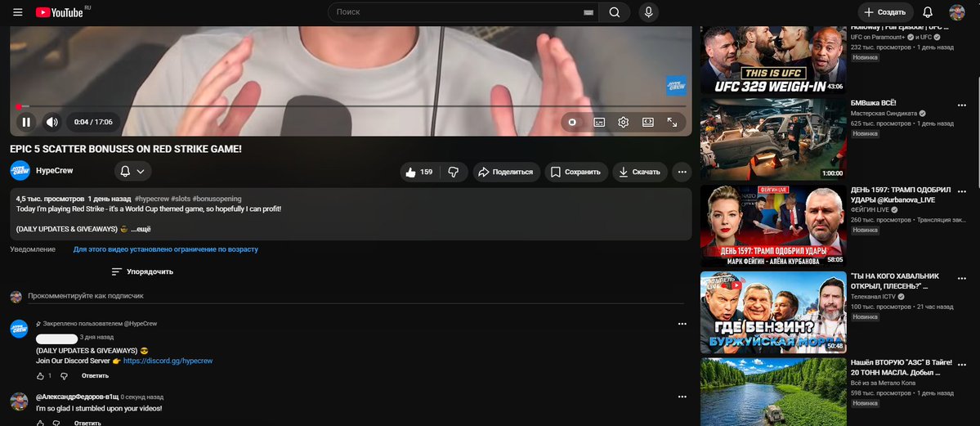
Task: Expand description with ...ещё
Action: (x=141, y=229)
